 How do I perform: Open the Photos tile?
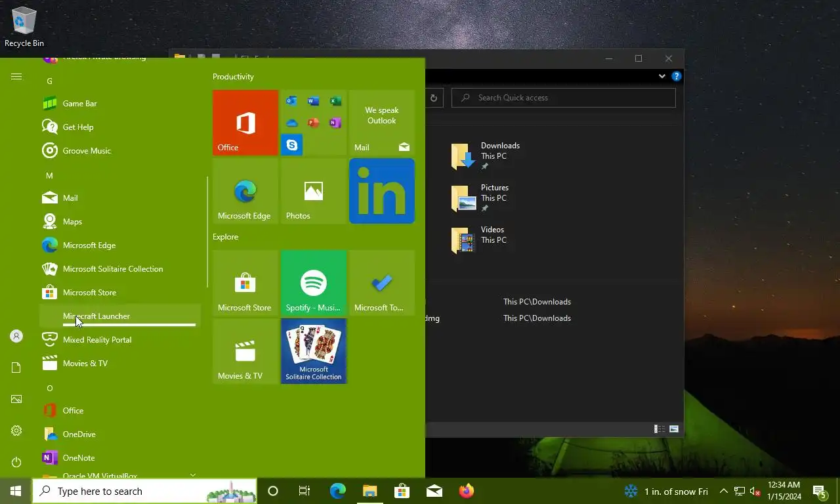click(x=314, y=191)
